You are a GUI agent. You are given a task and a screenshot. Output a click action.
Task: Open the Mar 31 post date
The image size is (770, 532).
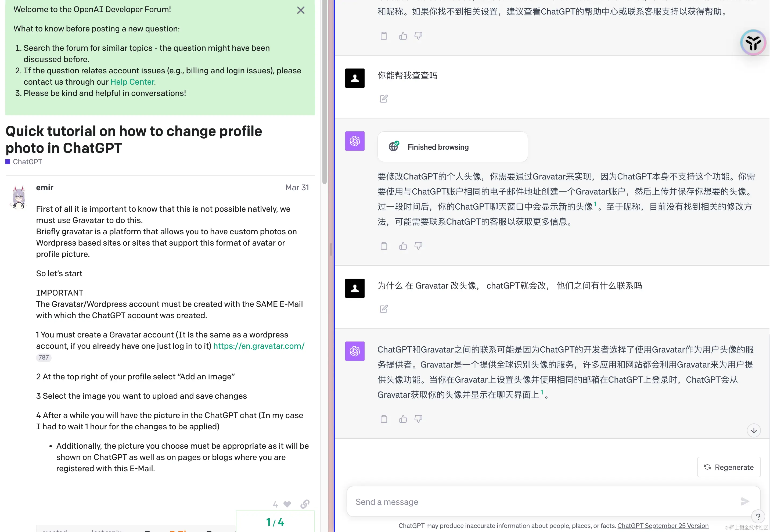coord(297,188)
